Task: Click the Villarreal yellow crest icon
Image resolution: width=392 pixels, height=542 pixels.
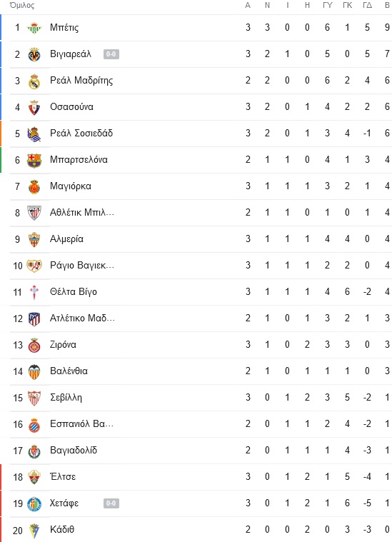Action: (x=34, y=54)
